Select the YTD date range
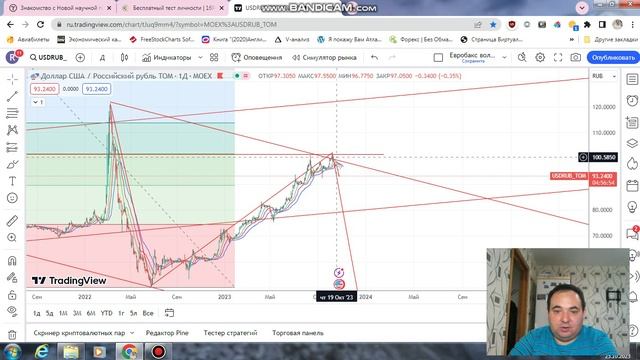The image size is (640, 360). tap(107, 313)
